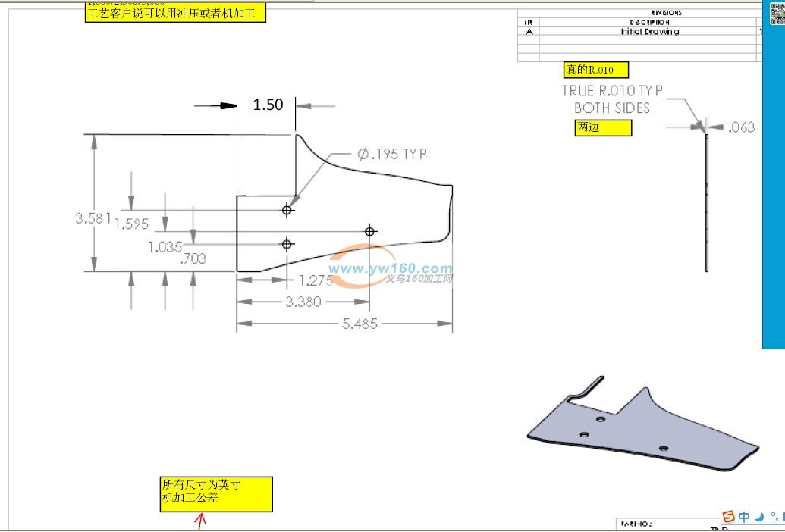The image size is (785, 532).
Task: Select the .063 thickness dimension
Action: 741,127
